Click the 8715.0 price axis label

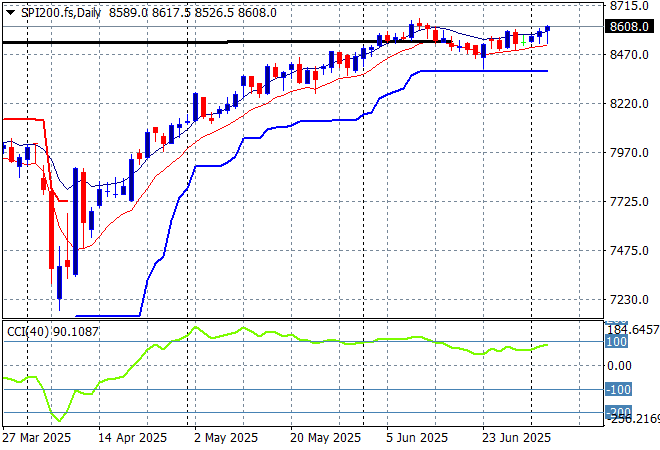point(631,6)
